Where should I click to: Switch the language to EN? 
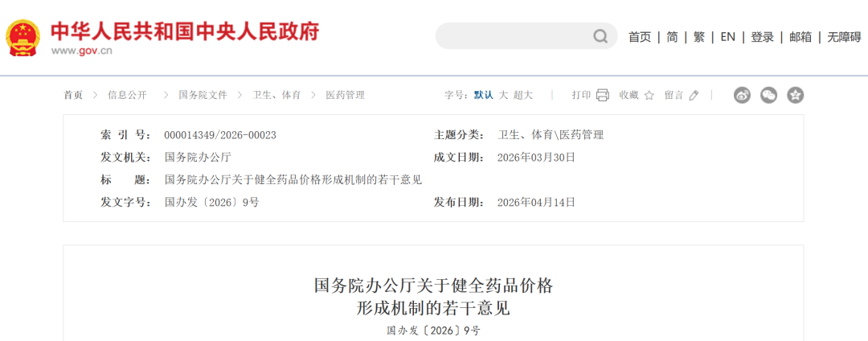coord(727,37)
